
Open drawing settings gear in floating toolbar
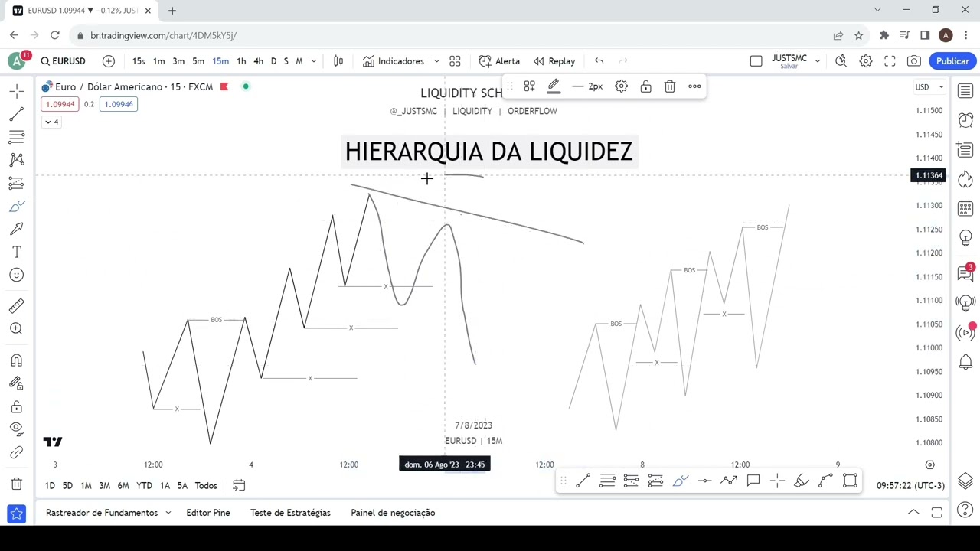pyautogui.click(x=622, y=86)
